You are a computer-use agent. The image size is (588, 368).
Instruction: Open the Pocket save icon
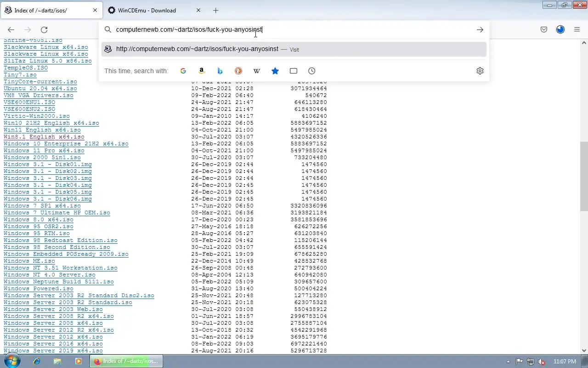[x=544, y=29]
